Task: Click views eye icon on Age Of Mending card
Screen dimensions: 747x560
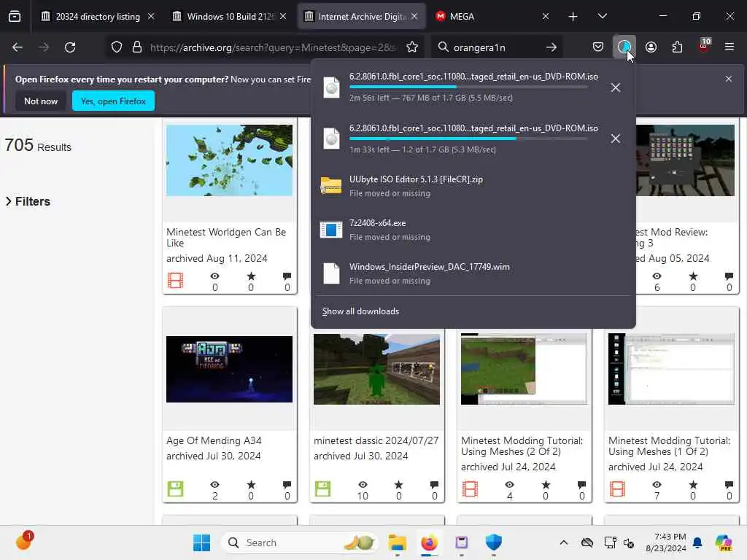Action: pyautogui.click(x=215, y=485)
